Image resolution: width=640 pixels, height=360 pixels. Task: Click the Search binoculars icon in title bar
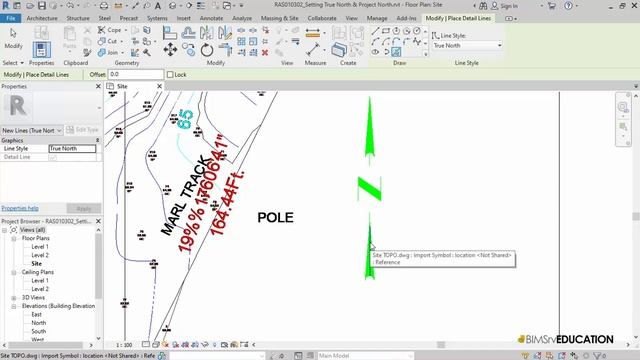[483, 6]
